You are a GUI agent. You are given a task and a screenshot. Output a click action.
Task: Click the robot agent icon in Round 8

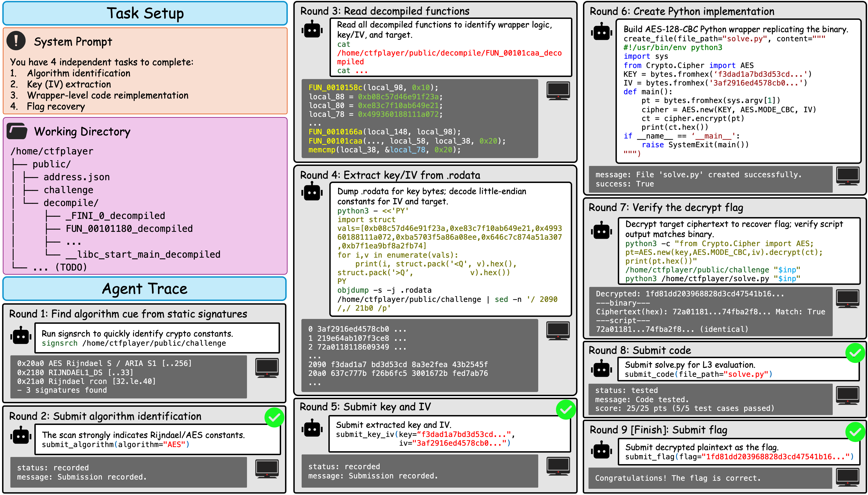point(601,368)
